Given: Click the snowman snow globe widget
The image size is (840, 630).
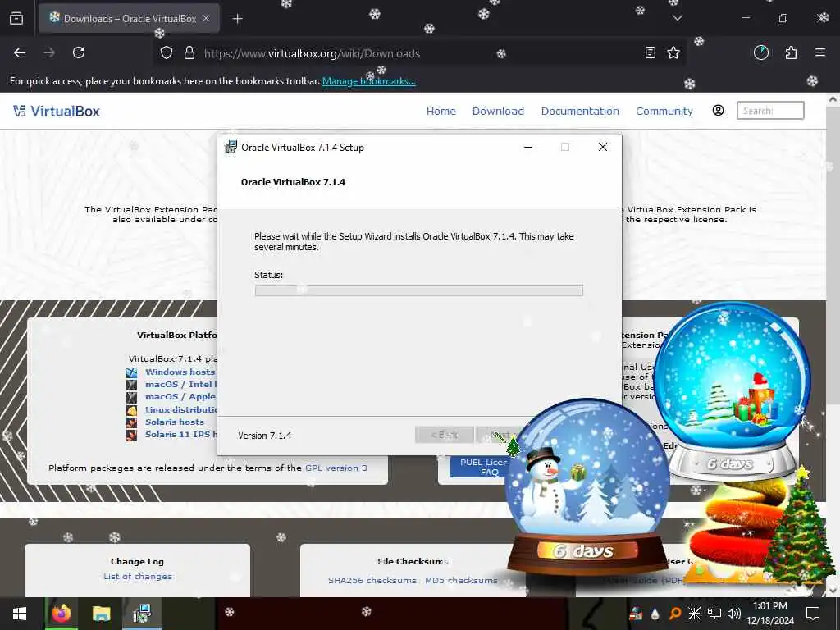Looking at the screenshot, I should (x=587, y=485).
